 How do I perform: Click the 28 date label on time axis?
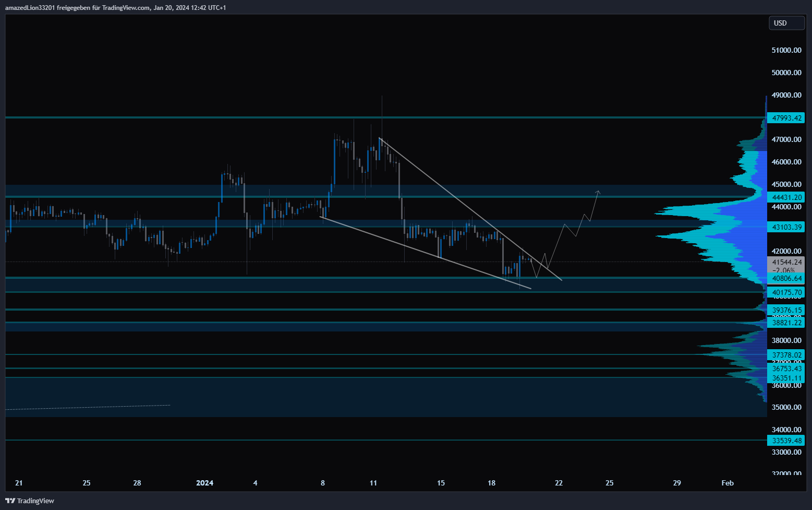tap(137, 483)
